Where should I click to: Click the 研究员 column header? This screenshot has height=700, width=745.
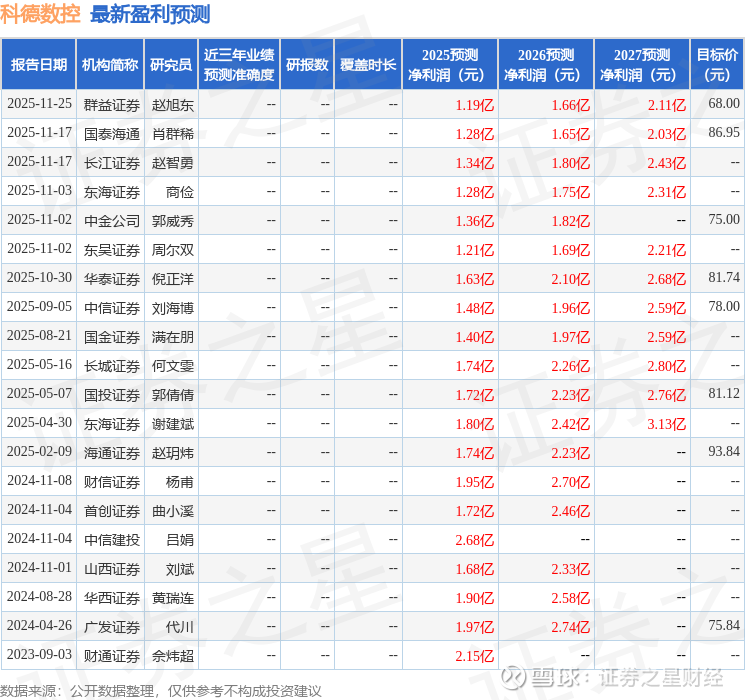click(x=171, y=64)
